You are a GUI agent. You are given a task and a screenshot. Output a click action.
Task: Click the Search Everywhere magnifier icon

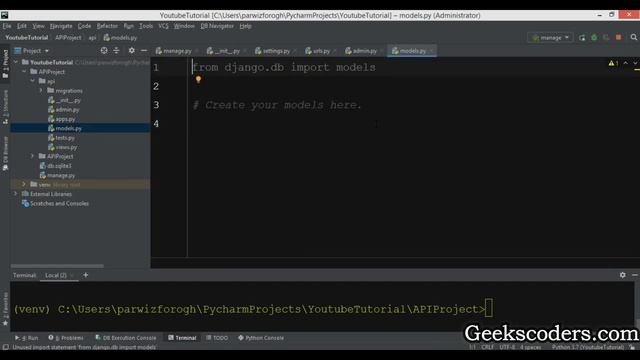coord(633,37)
